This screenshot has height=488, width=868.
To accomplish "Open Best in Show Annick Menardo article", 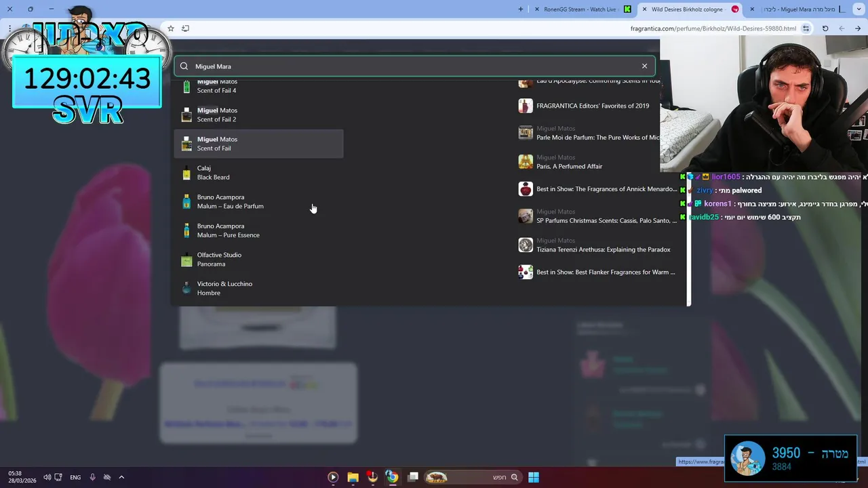I will pos(599,189).
